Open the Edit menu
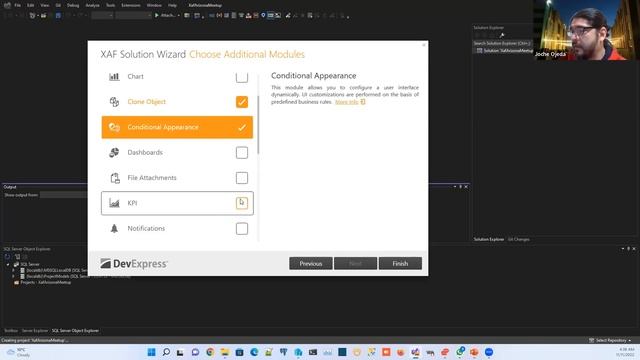This screenshot has height=360, width=640. click(x=31, y=5)
